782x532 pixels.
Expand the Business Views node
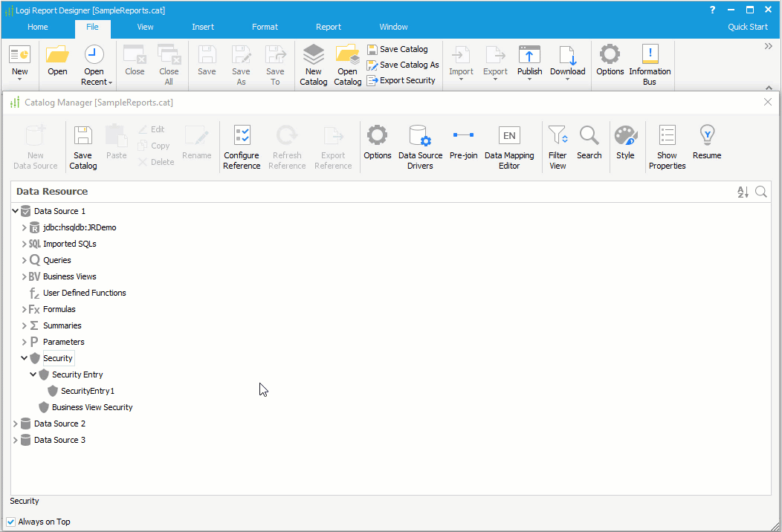tap(24, 276)
